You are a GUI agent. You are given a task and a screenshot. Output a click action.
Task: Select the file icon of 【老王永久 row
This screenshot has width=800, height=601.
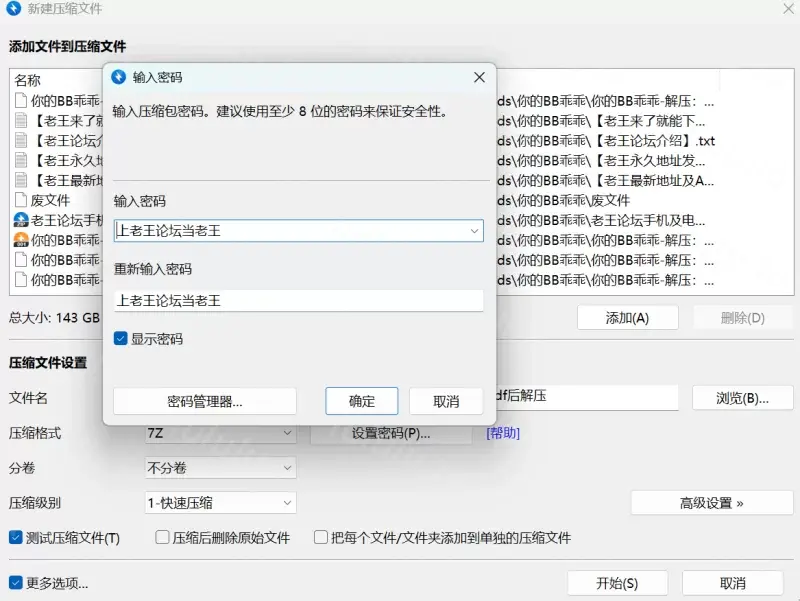(21, 160)
